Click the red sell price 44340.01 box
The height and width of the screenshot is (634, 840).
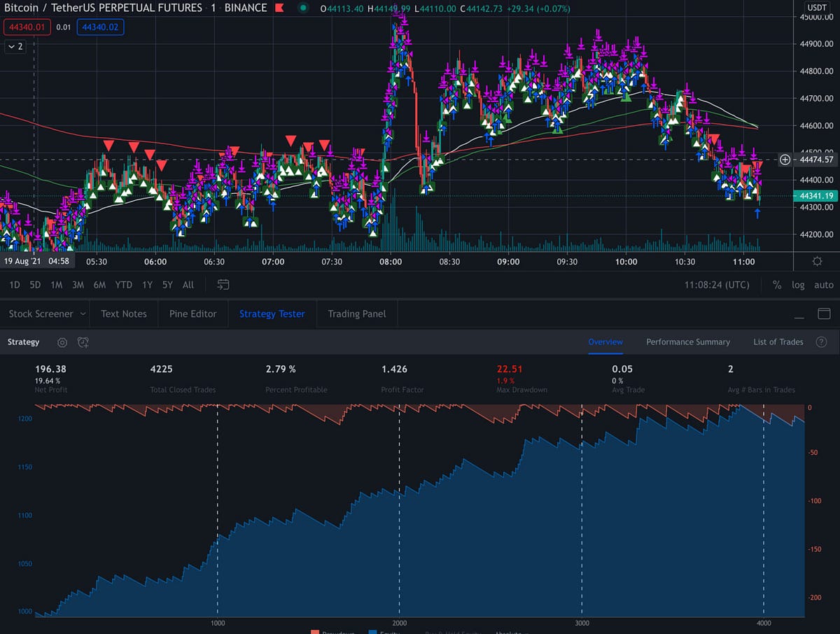click(x=27, y=27)
